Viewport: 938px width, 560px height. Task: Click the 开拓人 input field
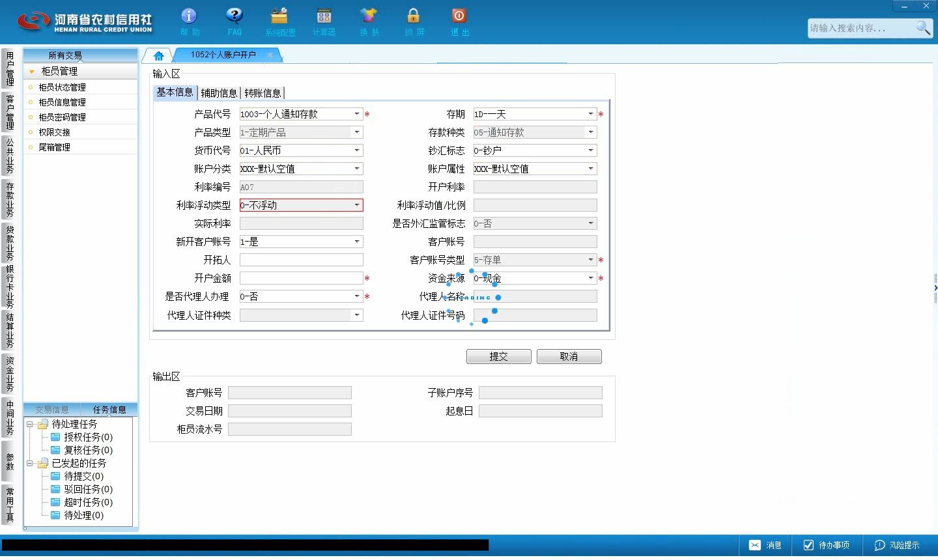click(302, 260)
